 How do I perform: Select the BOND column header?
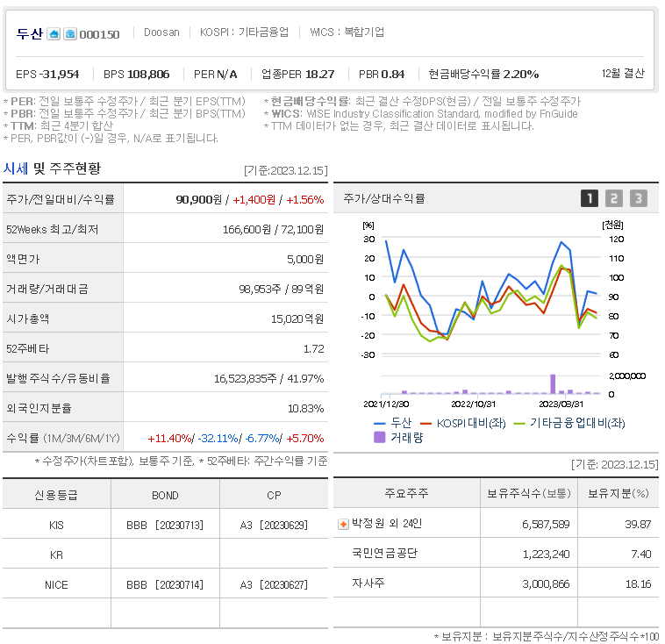165,495
